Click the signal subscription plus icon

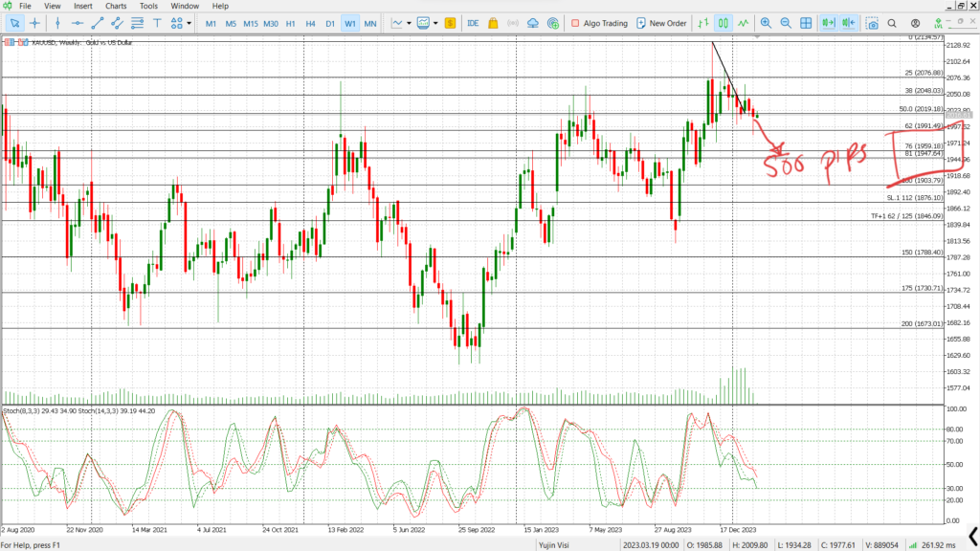[x=552, y=23]
